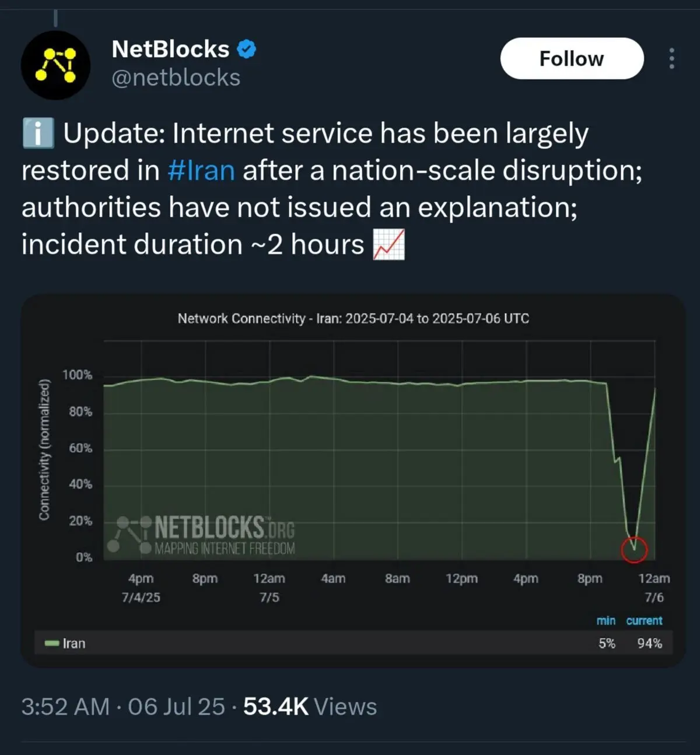Click the NetBlocks display name
The image size is (700, 755).
coord(170,50)
